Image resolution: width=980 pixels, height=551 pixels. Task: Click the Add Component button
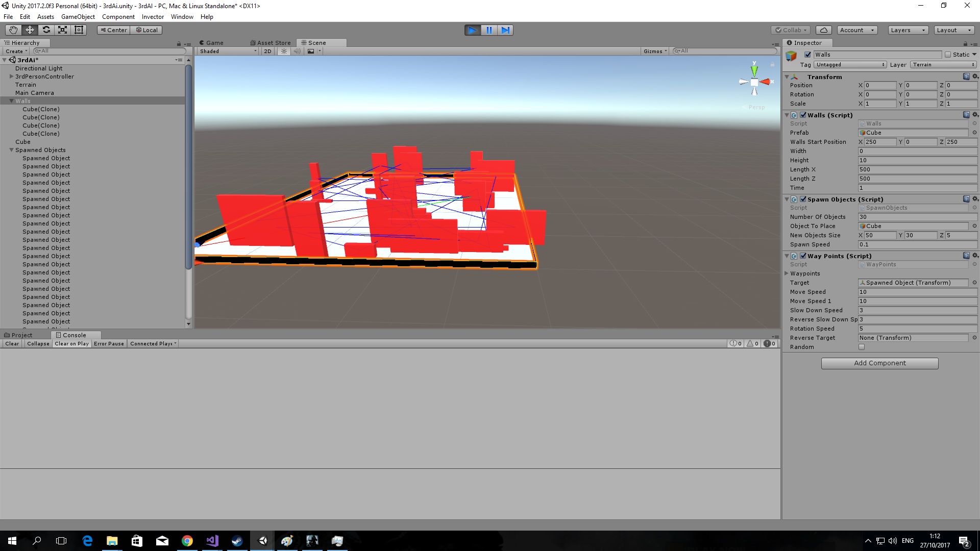click(879, 363)
